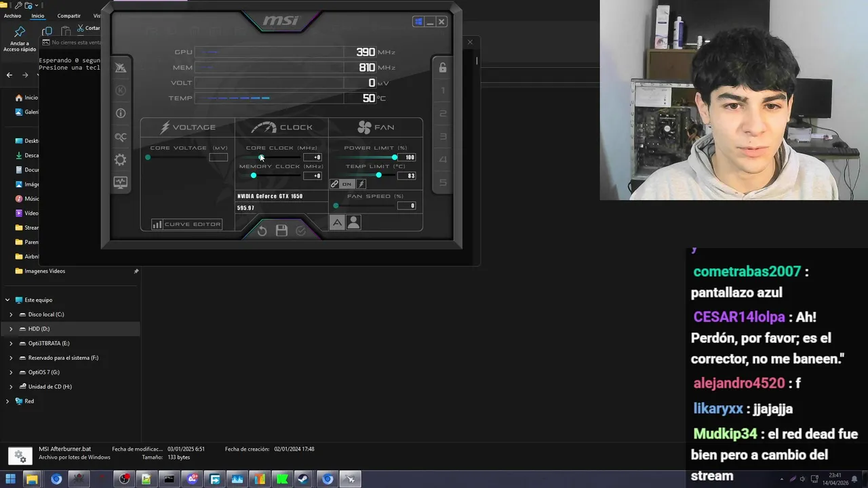The image size is (868, 488).
Task: Open command prompt taskbar icon
Action: [x=169, y=479]
